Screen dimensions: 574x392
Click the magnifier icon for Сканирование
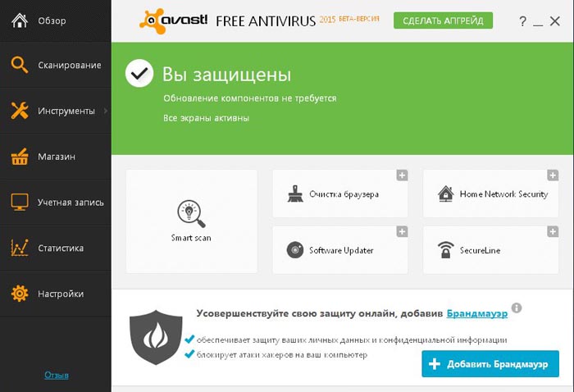click(20, 65)
